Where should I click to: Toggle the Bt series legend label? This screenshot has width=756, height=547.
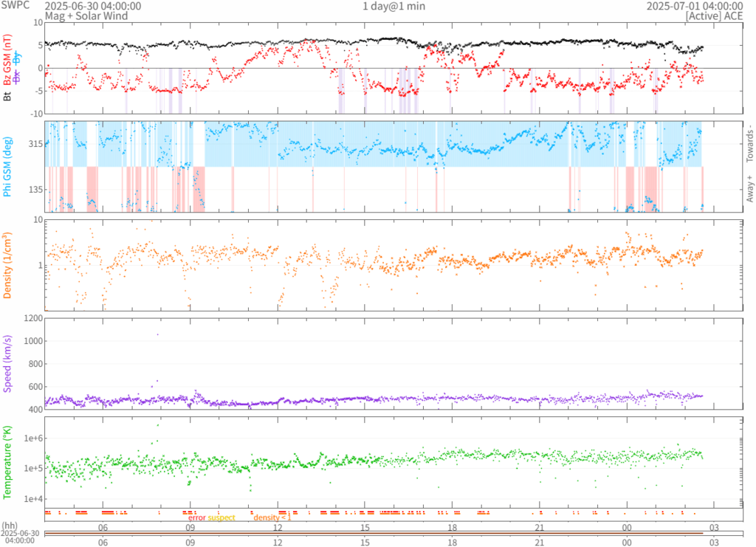point(7,95)
